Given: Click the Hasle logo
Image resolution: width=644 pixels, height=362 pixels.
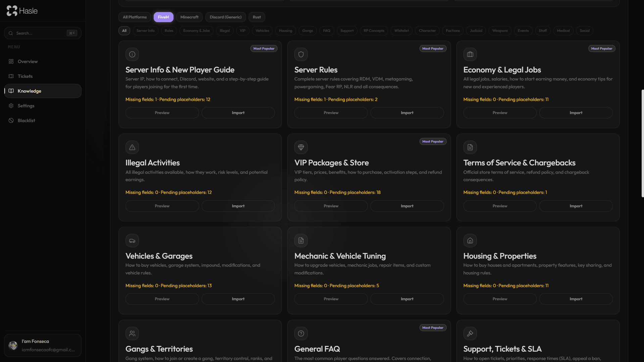Looking at the screenshot, I should 22,10.
